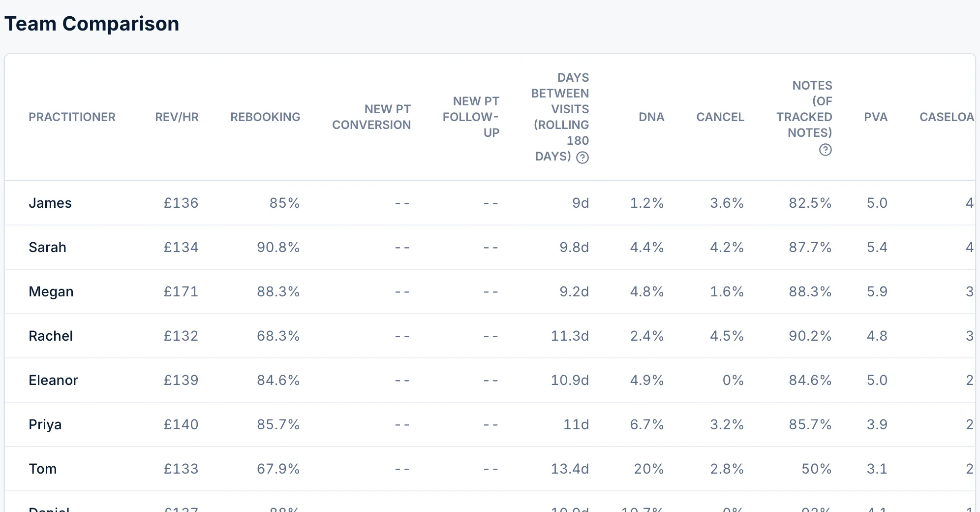Click Tom's 20% DNA value
The width and height of the screenshot is (980, 512).
[x=649, y=469]
